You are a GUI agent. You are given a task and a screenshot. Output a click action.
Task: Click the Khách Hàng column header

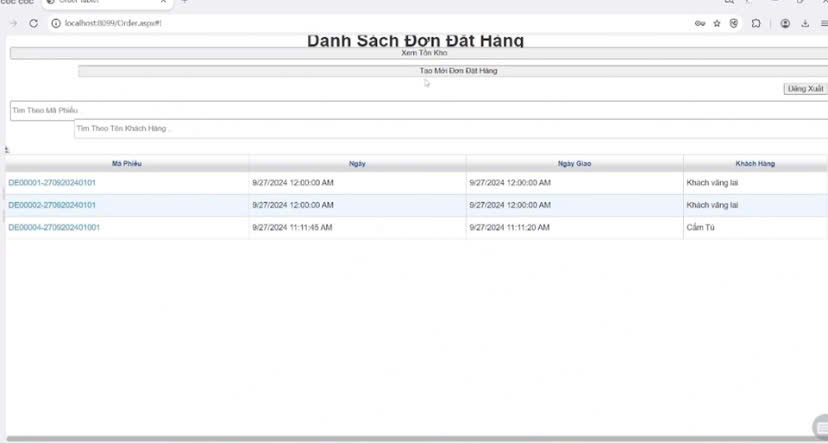[755, 163]
